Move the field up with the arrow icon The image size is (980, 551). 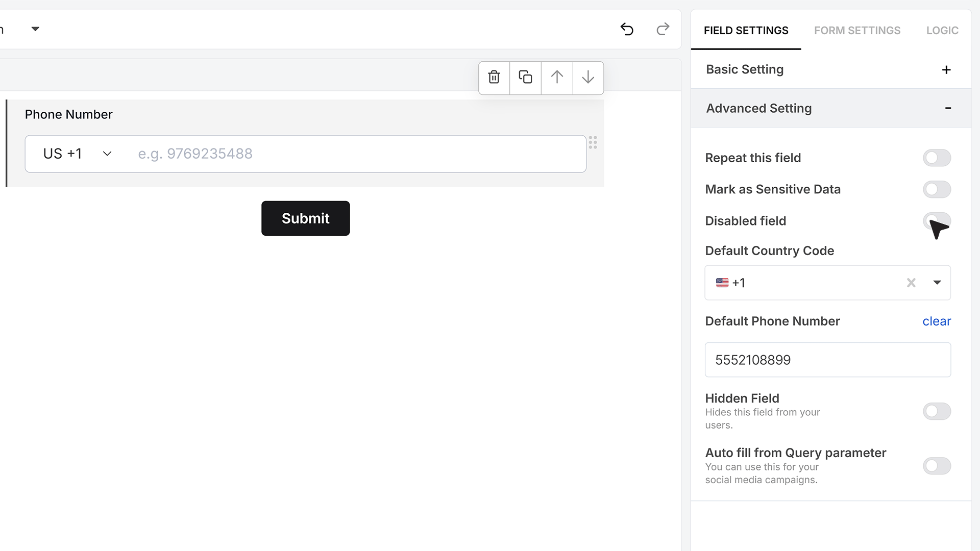coord(557,77)
